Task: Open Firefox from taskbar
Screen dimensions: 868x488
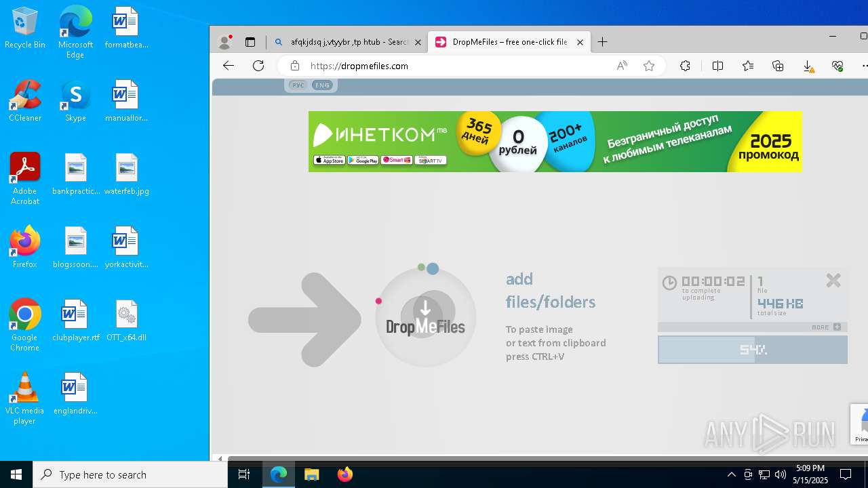Action: (344, 474)
